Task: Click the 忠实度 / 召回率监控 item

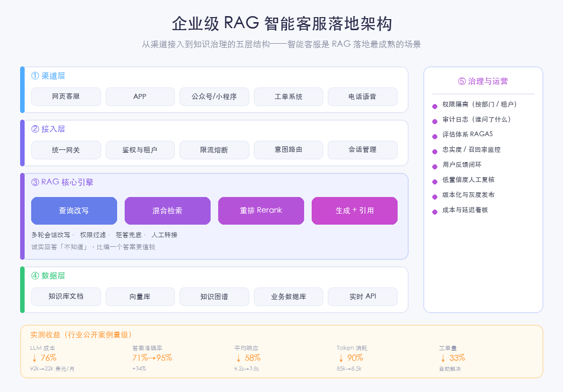Action: (x=472, y=150)
